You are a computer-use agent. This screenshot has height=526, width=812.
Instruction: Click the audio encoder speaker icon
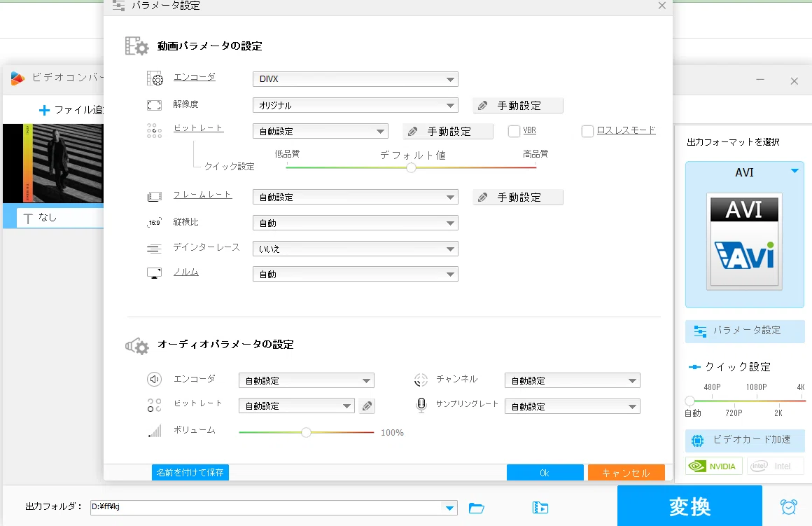[154, 380]
